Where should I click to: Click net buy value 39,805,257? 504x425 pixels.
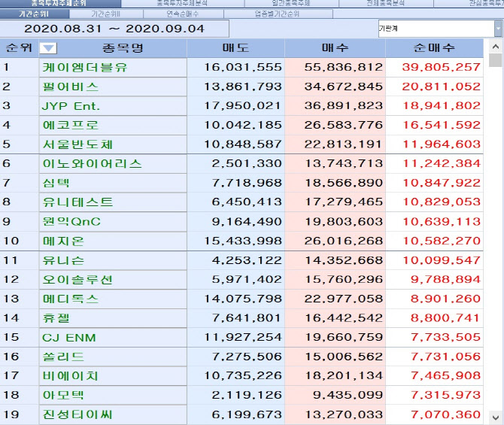(441, 67)
